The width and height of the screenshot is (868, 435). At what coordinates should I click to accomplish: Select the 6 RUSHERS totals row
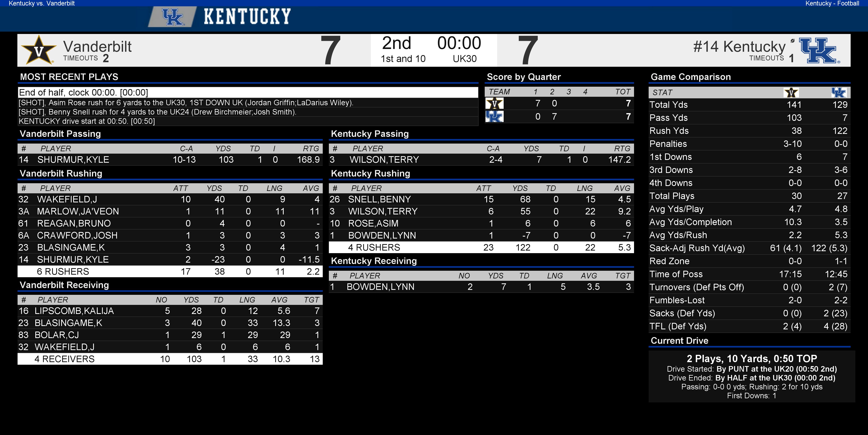(170, 272)
